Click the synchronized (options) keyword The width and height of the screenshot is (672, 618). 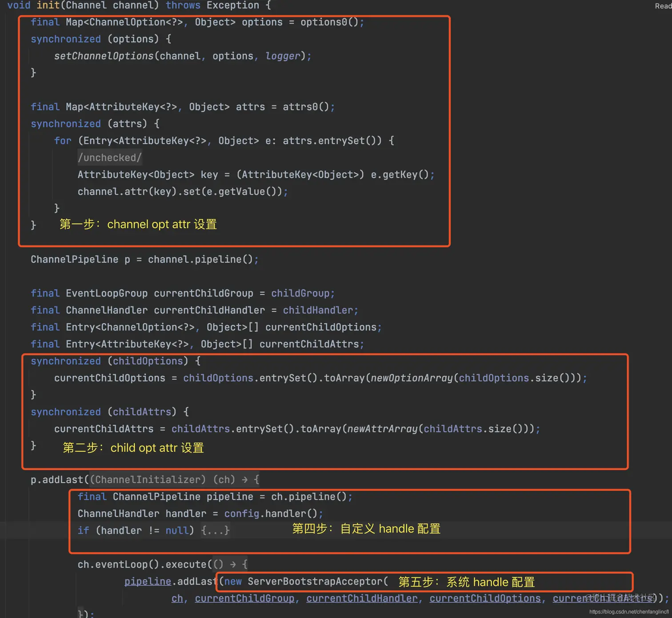[x=66, y=39]
